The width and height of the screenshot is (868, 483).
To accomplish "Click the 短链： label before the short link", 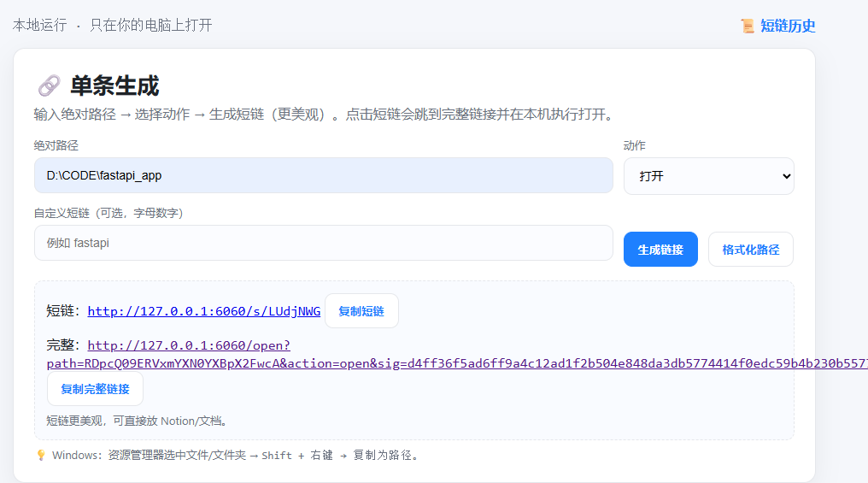I will tap(64, 310).
